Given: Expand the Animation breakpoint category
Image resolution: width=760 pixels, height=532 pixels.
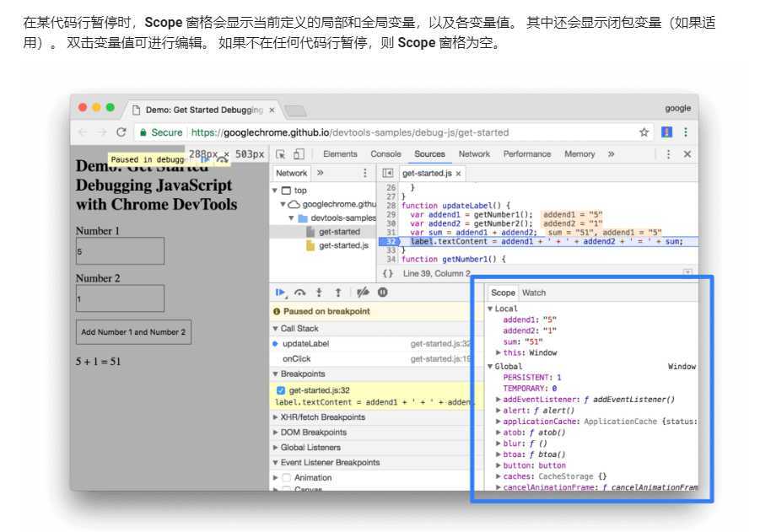Looking at the screenshot, I should point(275,477).
